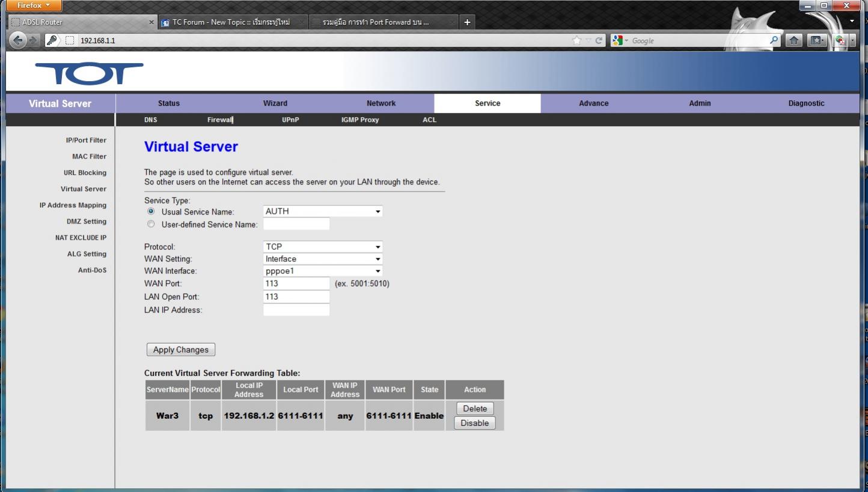Click the User-defined Service Name text field
Screen dimensions: 868x492
(296, 224)
